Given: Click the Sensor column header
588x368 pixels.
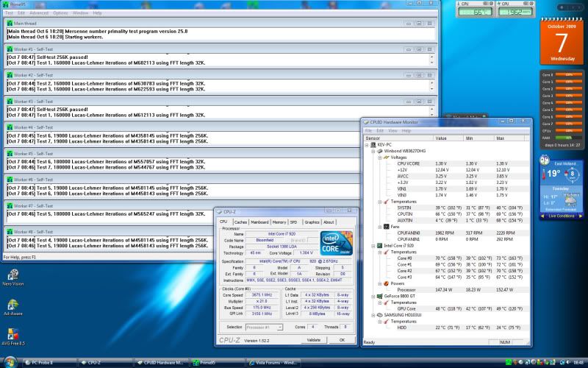Looking at the screenshot, I should [398, 138].
